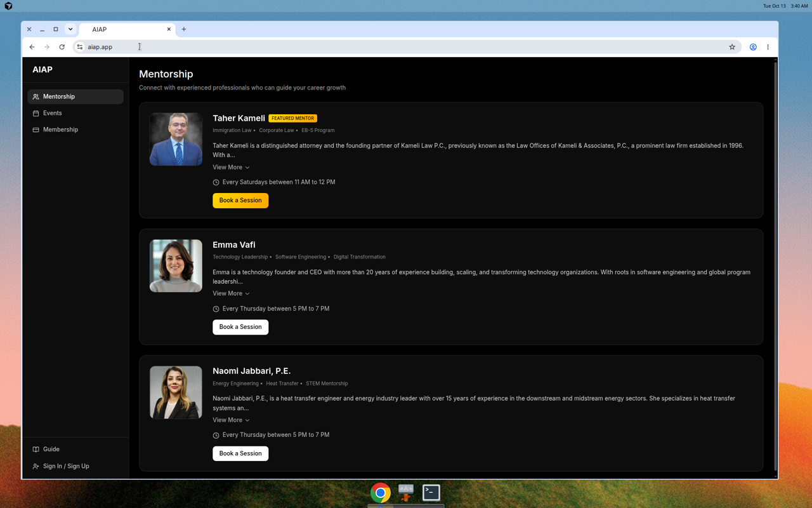
Task: Book a session with Naomi Jabbari
Action: coord(240,453)
